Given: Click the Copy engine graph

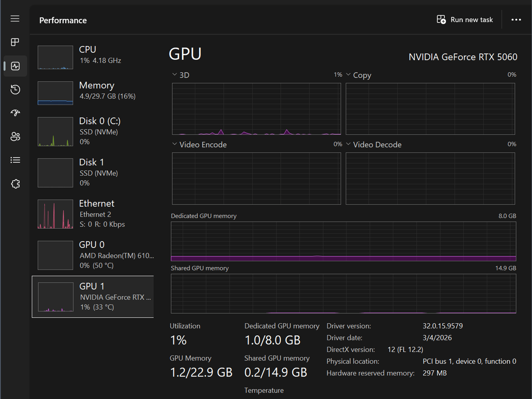Looking at the screenshot, I should click(430, 109).
